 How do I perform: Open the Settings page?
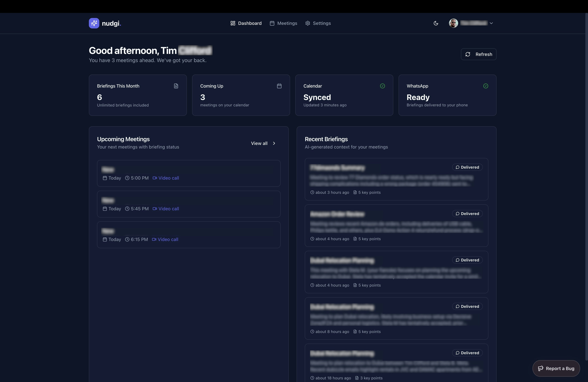click(x=318, y=23)
